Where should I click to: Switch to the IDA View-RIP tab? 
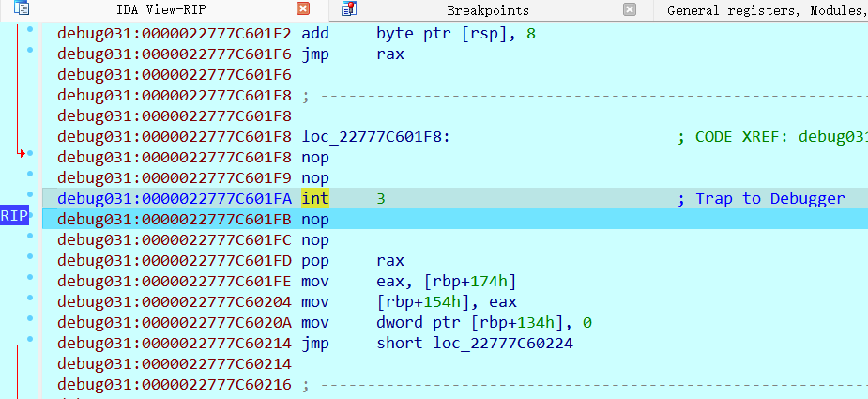tap(161, 10)
